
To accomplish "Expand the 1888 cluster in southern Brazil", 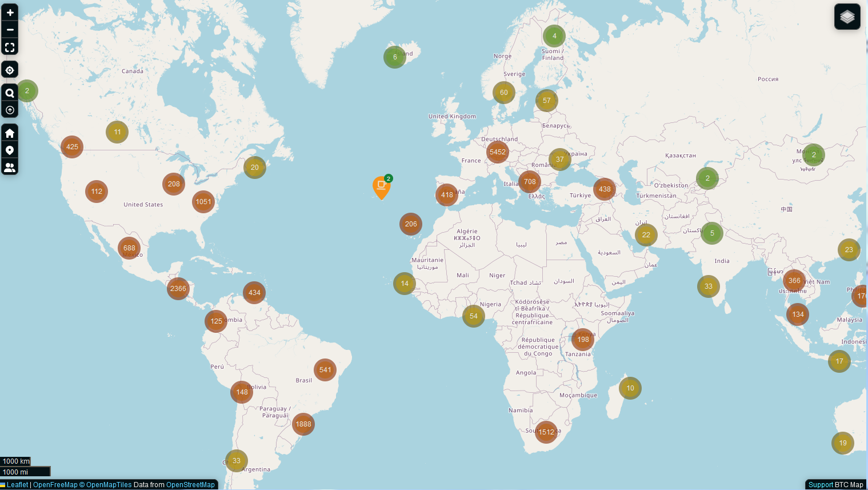I will pyautogui.click(x=303, y=424).
